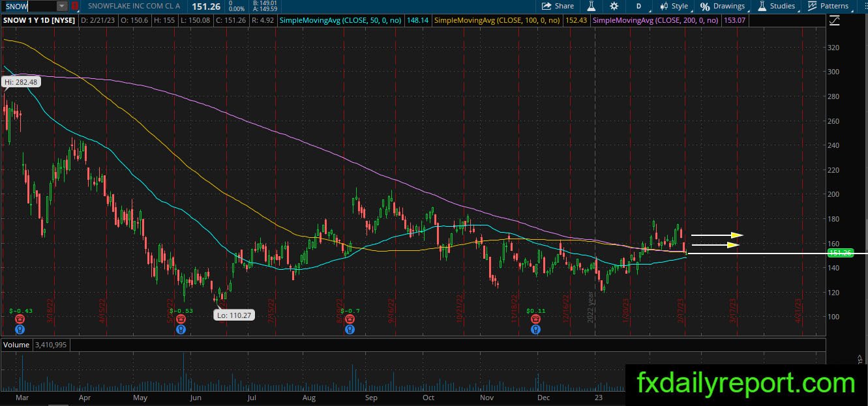Click the $-0.43 earnings value
The height and width of the screenshot is (406, 868).
point(22,311)
